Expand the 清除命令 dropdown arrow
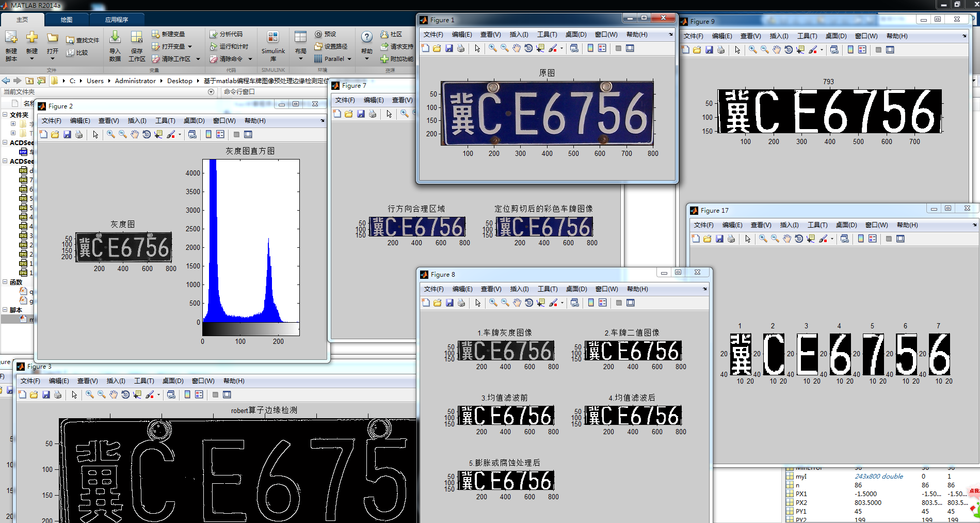 [x=250, y=59]
